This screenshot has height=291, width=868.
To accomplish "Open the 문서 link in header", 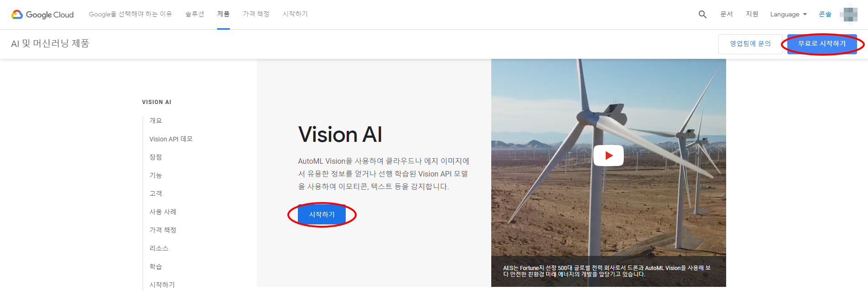I will click(727, 14).
